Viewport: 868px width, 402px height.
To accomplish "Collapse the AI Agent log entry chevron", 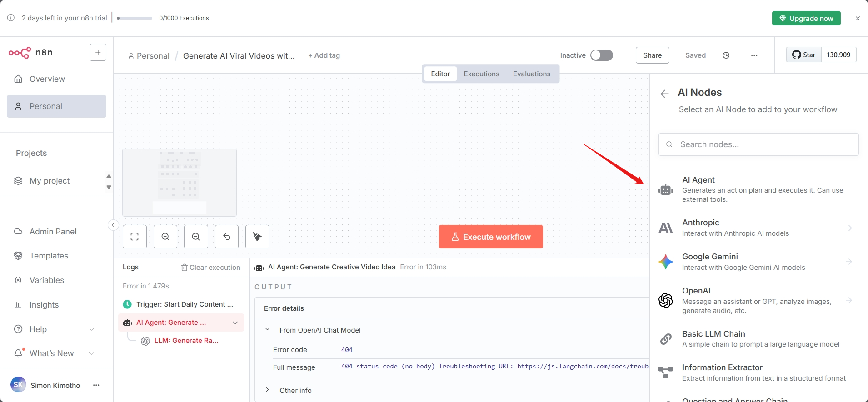I will [x=235, y=323].
